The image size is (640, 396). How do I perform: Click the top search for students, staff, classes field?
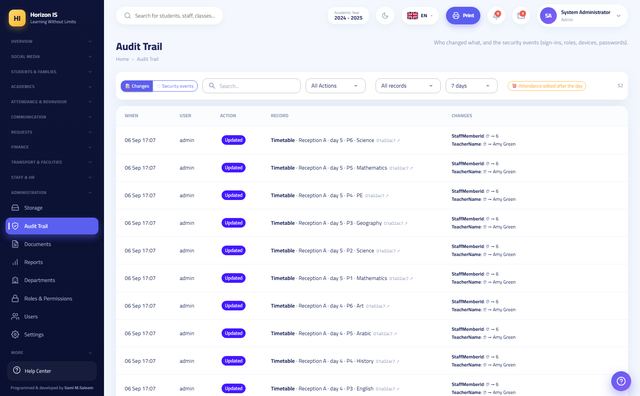pos(169,16)
